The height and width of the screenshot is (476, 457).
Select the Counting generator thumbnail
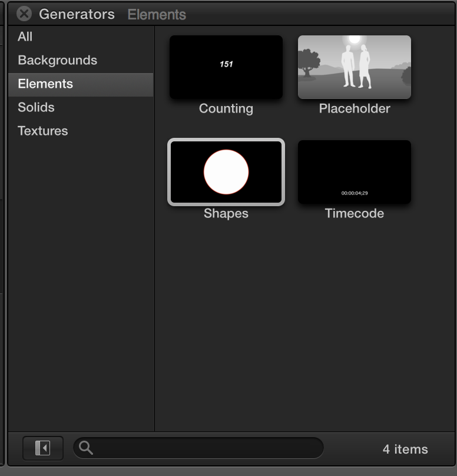[x=226, y=67]
